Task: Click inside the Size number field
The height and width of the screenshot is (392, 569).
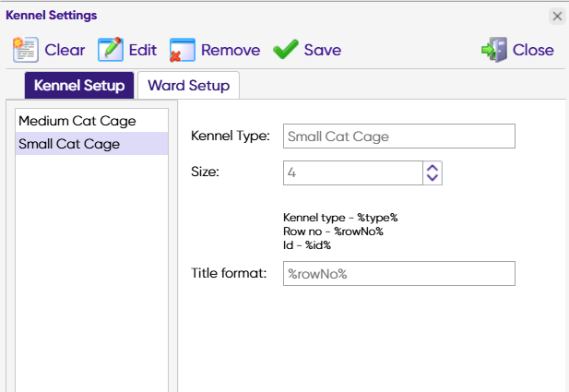Action: pos(352,172)
